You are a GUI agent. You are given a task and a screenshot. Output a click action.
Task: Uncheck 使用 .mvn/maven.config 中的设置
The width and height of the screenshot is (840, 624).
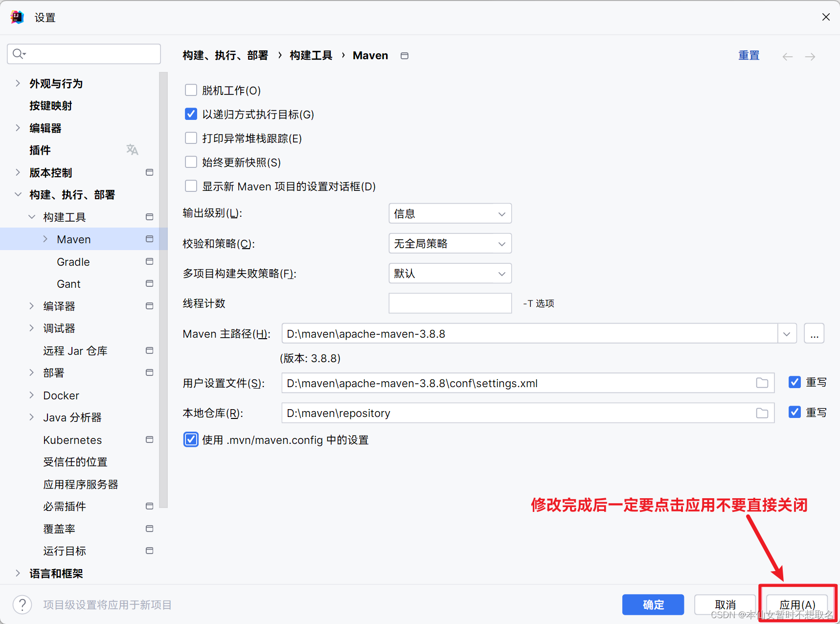[191, 439]
